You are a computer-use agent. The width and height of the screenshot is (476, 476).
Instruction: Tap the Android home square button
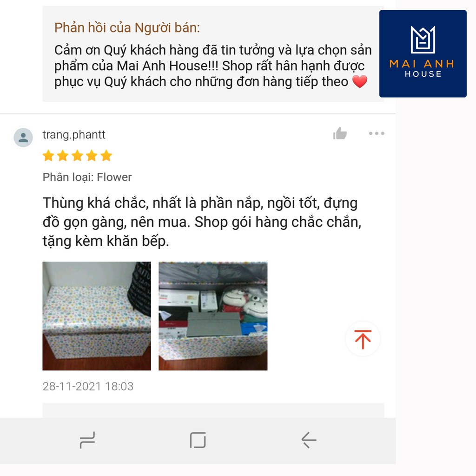click(198, 440)
